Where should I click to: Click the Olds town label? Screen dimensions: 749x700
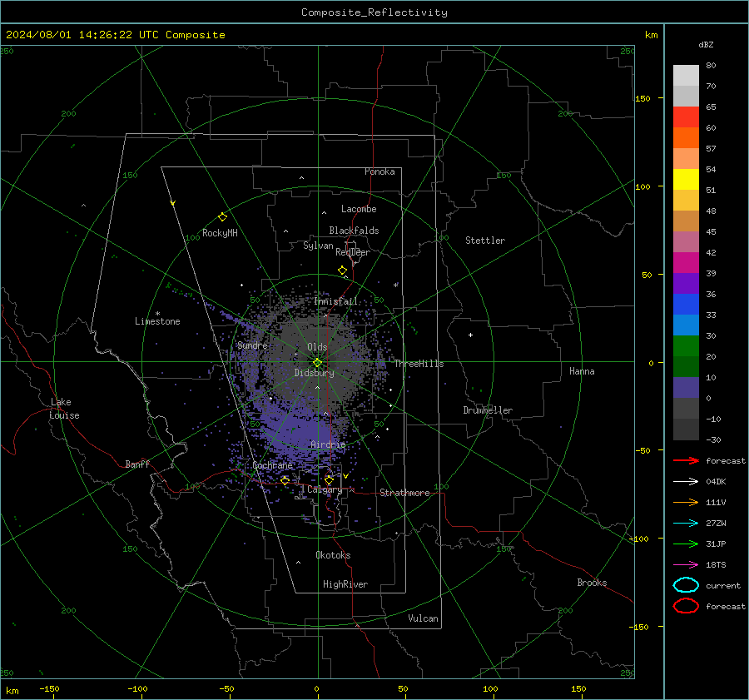(317, 347)
